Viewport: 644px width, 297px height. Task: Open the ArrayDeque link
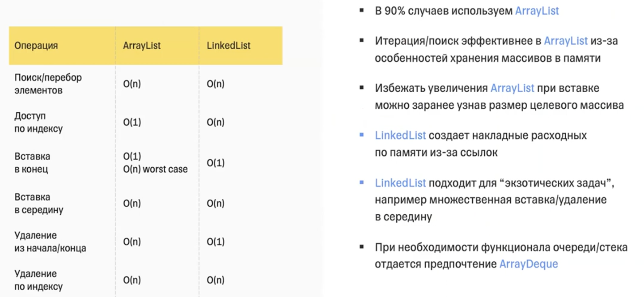[x=529, y=264]
